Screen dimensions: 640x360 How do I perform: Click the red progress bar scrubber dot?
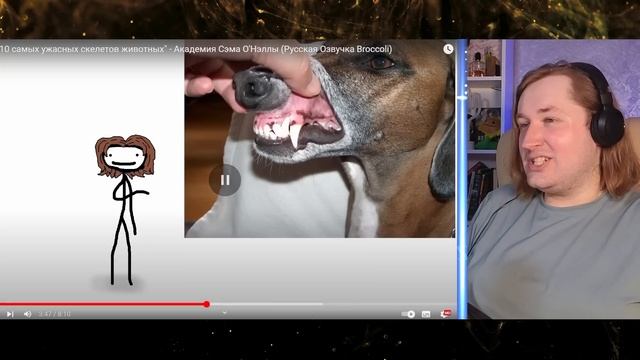pyautogui.click(x=207, y=304)
